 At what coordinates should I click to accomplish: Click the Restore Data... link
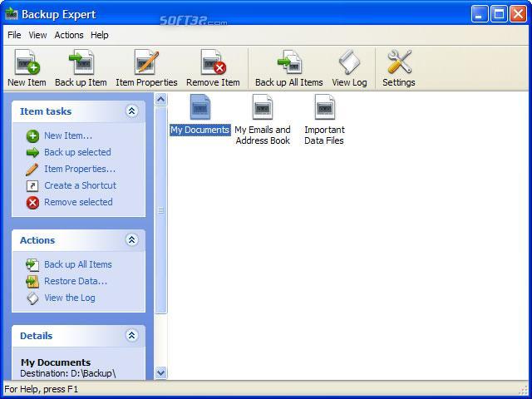(76, 281)
